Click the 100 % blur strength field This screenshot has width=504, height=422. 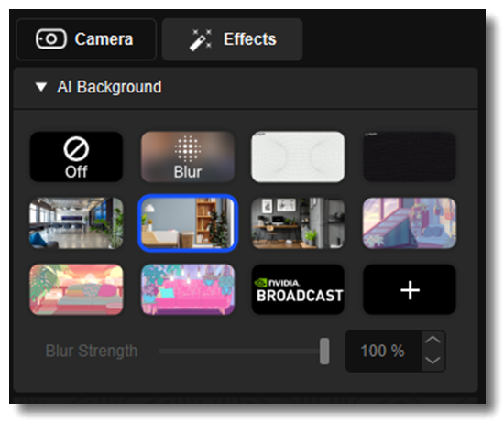[x=383, y=351]
